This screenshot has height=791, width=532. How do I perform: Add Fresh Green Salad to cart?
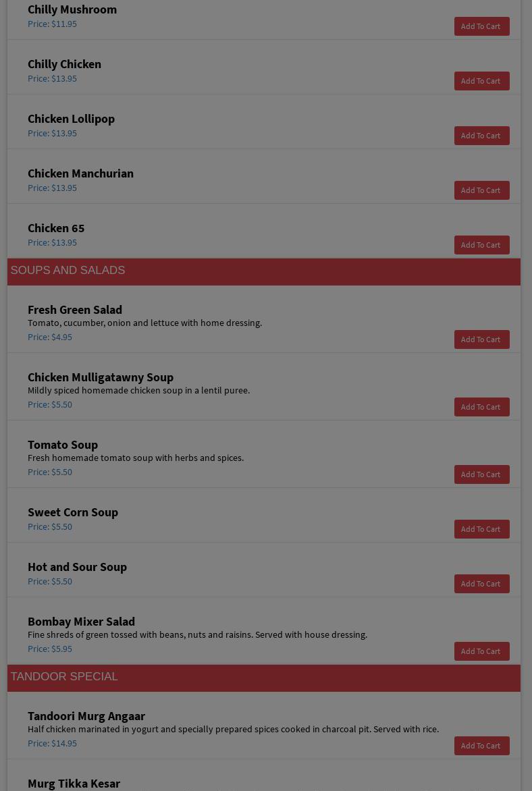(x=481, y=339)
